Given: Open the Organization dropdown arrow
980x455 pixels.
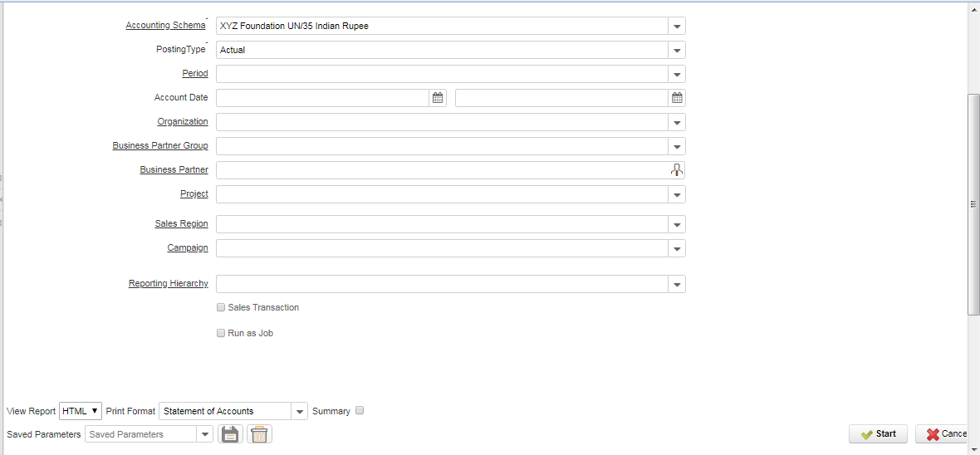Looking at the screenshot, I should point(677,123).
